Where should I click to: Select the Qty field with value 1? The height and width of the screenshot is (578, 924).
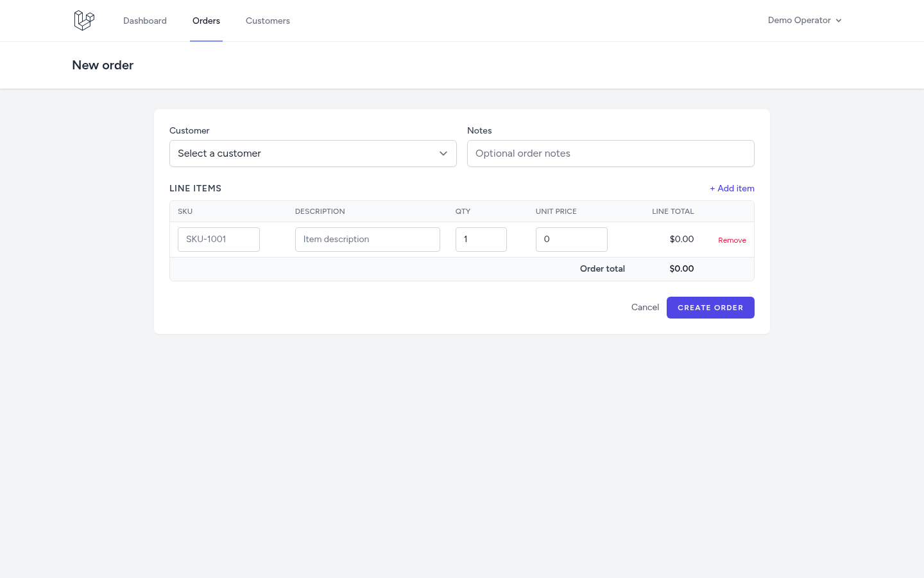[481, 240]
